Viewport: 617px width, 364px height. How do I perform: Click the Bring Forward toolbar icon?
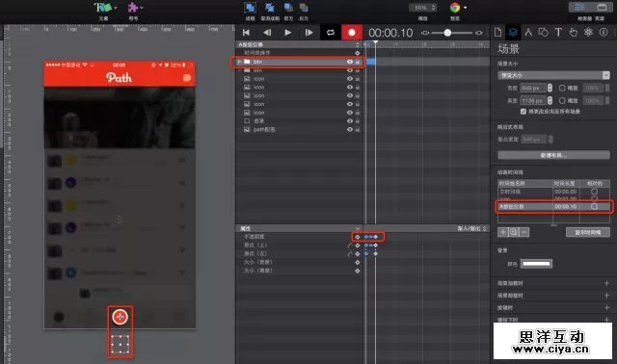pyautogui.click(x=288, y=8)
